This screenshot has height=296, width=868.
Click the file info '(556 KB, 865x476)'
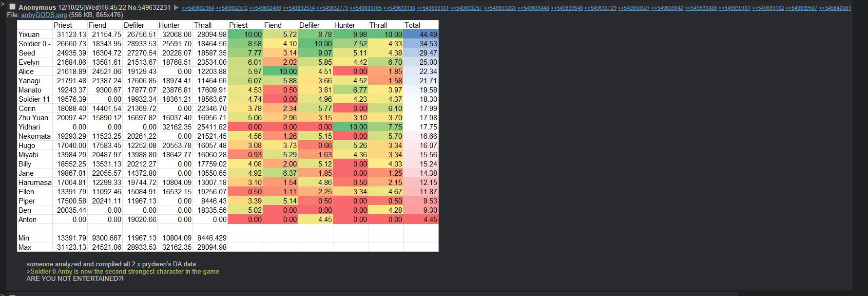pos(96,15)
